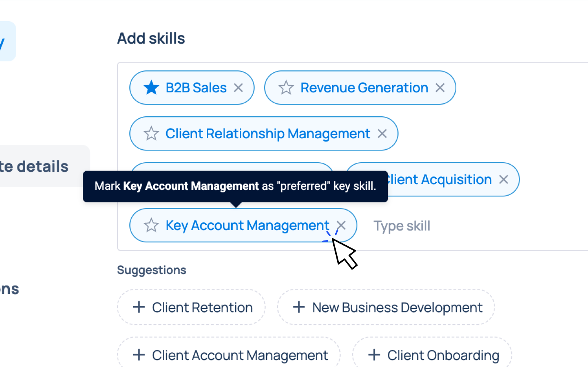Delete Client Relationship Management skill chip
Viewport: 588px width, 367px height.
point(382,134)
